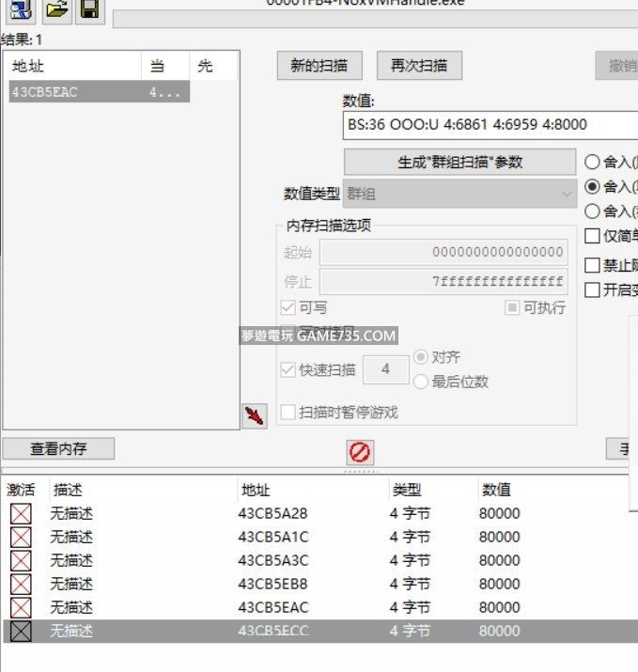Screen dimensions: 638x672
Task: Select the 对齐 radio button
Action: pyautogui.click(x=421, y=357)
